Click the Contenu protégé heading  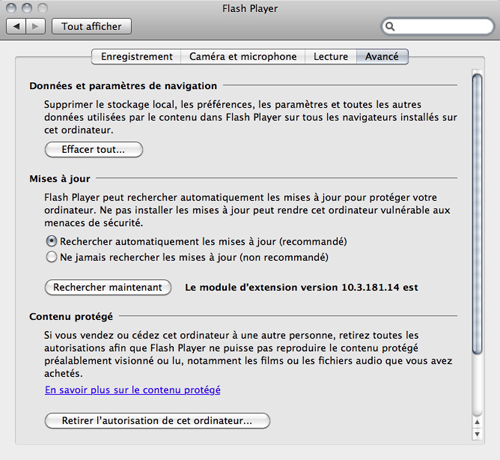coord(71,316)
